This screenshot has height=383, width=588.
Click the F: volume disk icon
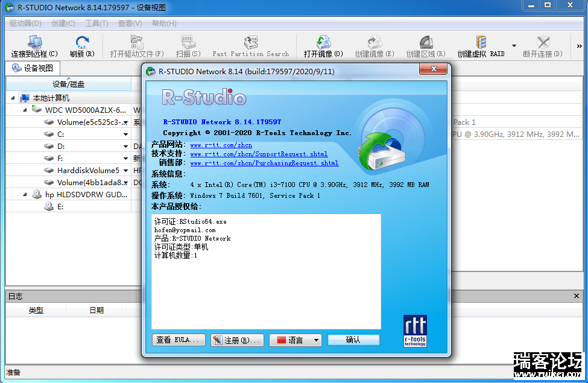click(49, 158)
